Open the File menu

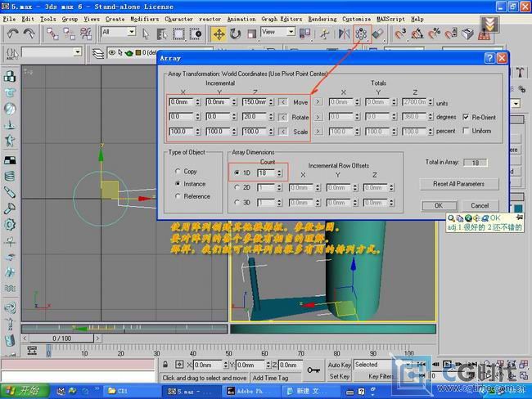coord(9,19)
